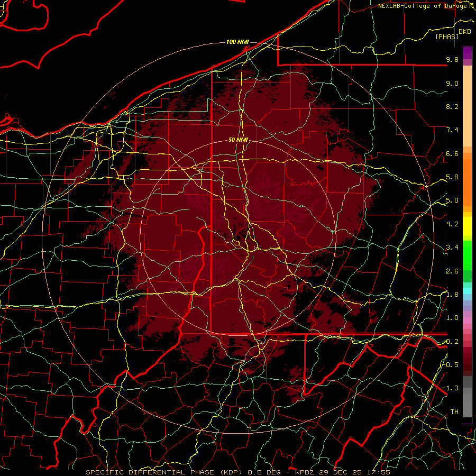Click the "50 NMI" range ring label
The image size is (476, 476).
point(239,140)
